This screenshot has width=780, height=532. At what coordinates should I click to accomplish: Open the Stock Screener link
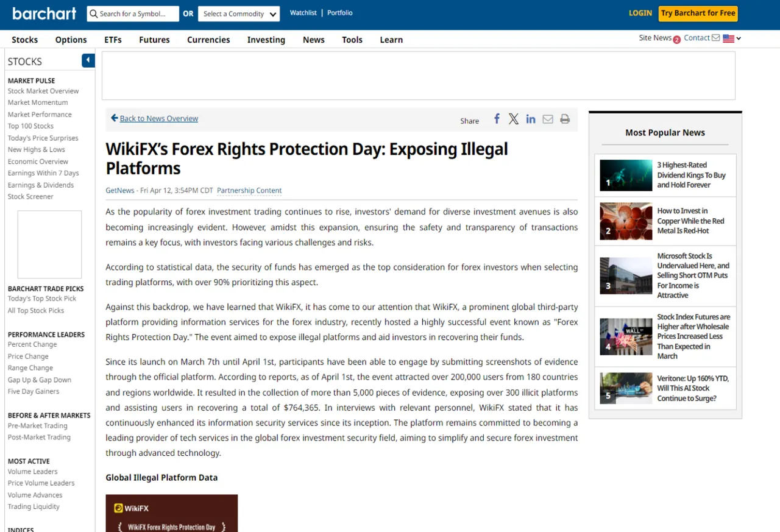point(30,197)
